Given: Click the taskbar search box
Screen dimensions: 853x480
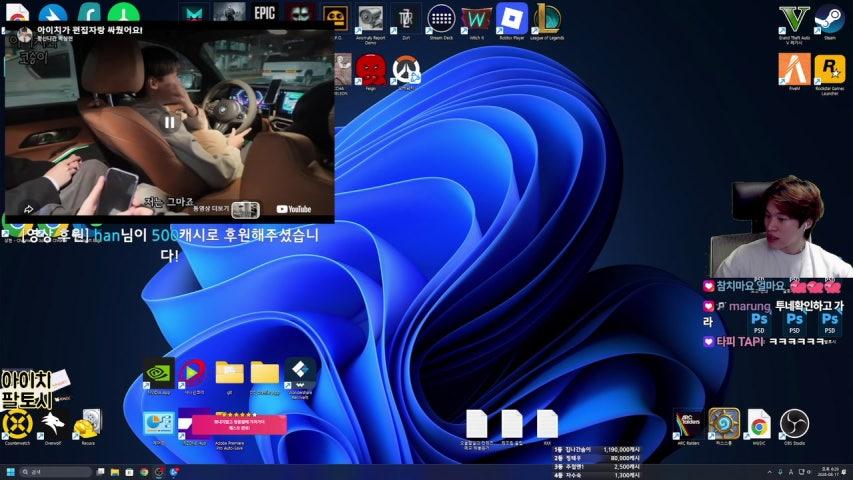Looking at the screenshot, I should point(56,472).
